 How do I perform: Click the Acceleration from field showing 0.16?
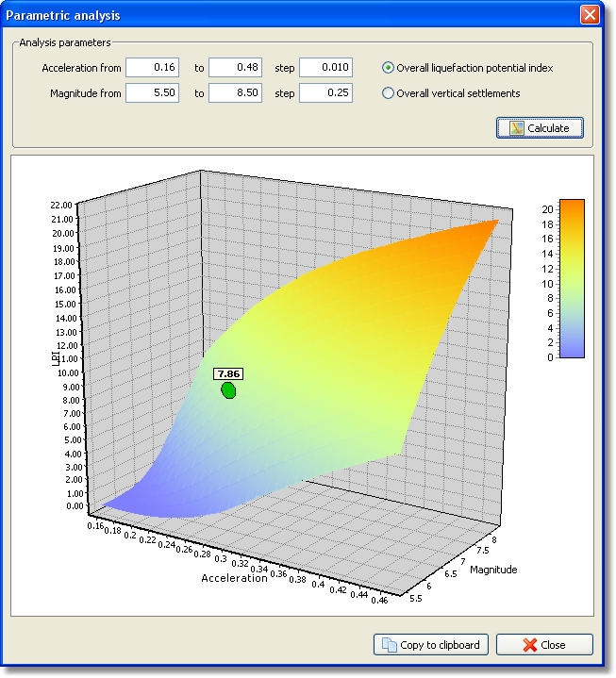(x=153, y=68)
